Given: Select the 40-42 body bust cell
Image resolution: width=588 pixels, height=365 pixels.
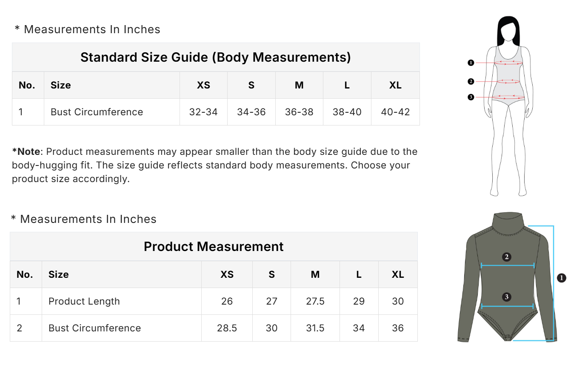Looking at the screenshot, I should tap(395, 112).
